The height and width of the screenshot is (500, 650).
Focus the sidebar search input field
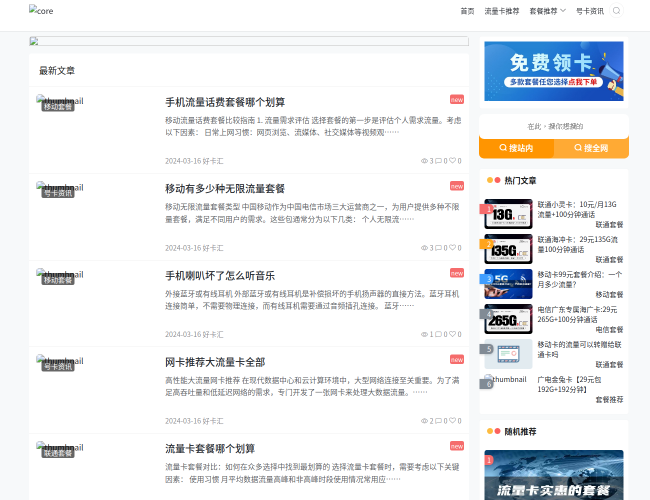tap(554, 126)
